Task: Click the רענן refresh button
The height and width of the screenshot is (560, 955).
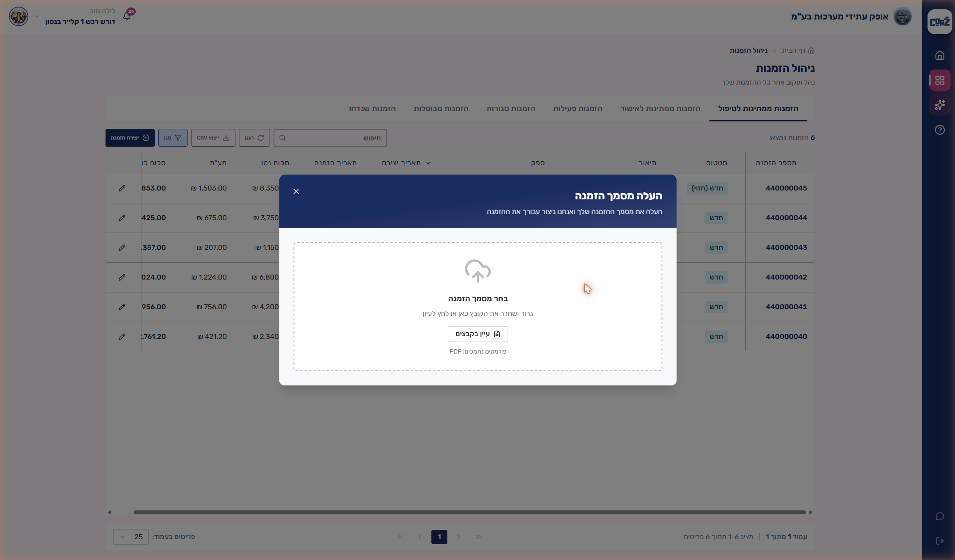Action: pos(254,138)
